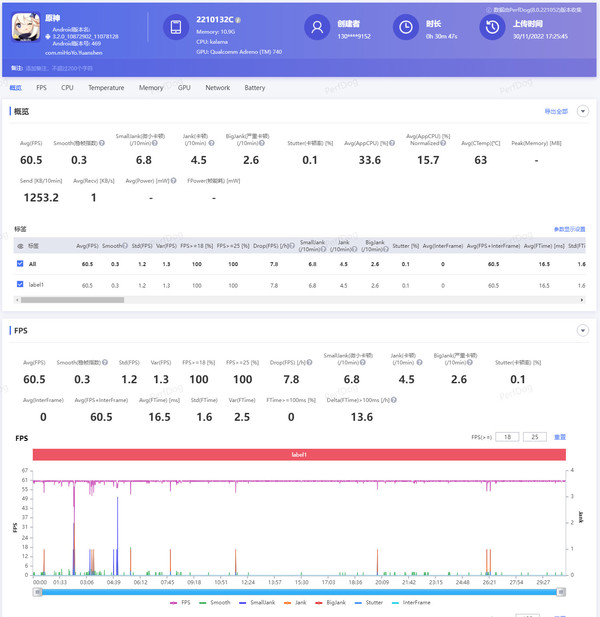Click FPS threshold field showing 18
This screenshot has width=600, height=617.
(x=507, y=437)
